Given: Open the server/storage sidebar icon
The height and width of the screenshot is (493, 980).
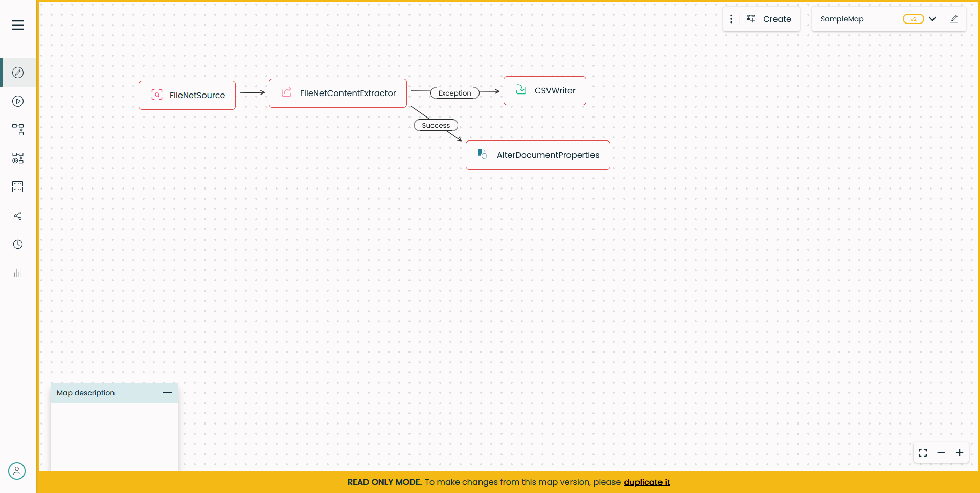Looking at the screenshot, I should tap(18, 187).
